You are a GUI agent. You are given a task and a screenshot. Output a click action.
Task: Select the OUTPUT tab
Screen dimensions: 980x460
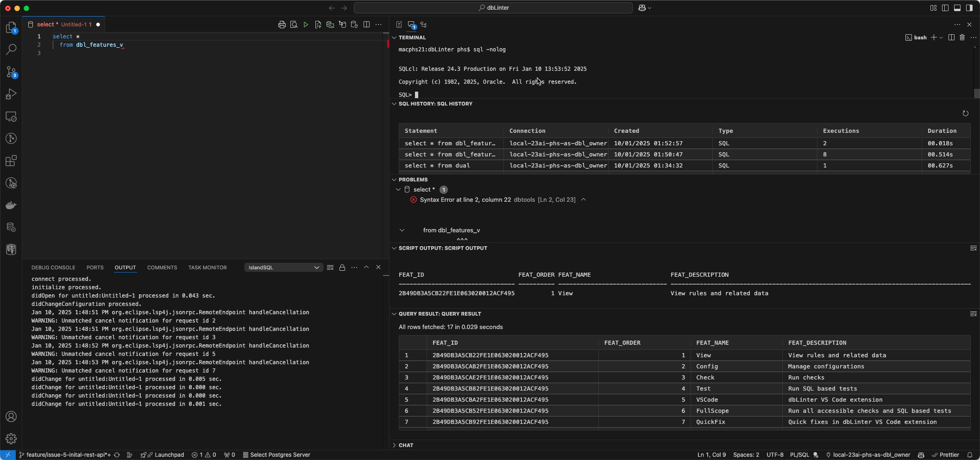125,267
